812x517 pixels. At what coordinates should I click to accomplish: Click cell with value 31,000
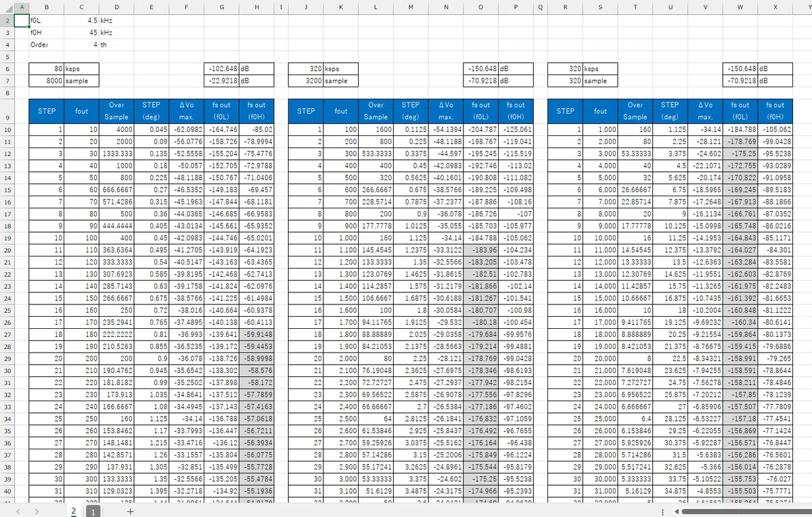pos(600,491)
